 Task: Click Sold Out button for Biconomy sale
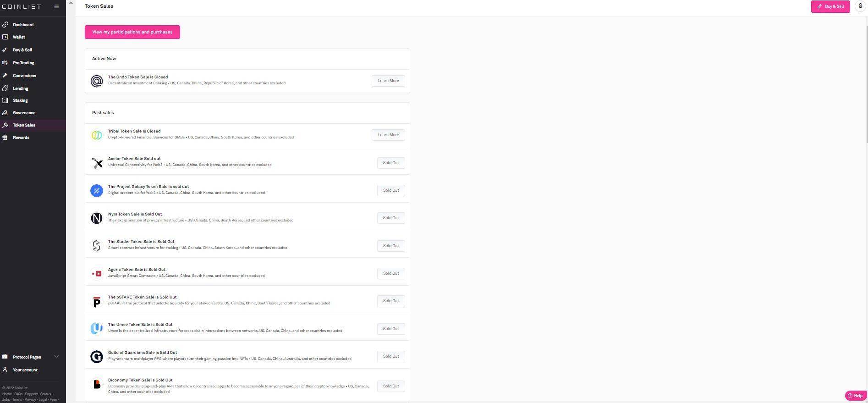coord(391,386)
